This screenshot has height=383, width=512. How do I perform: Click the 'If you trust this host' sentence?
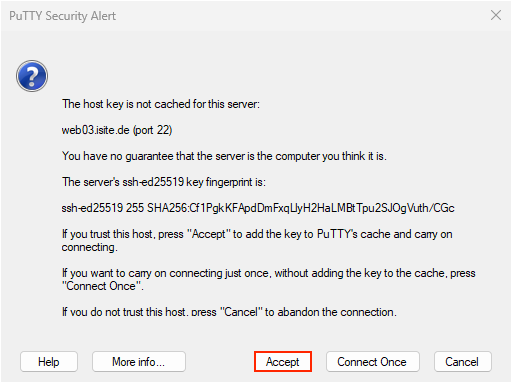click(x=257, y=234)
